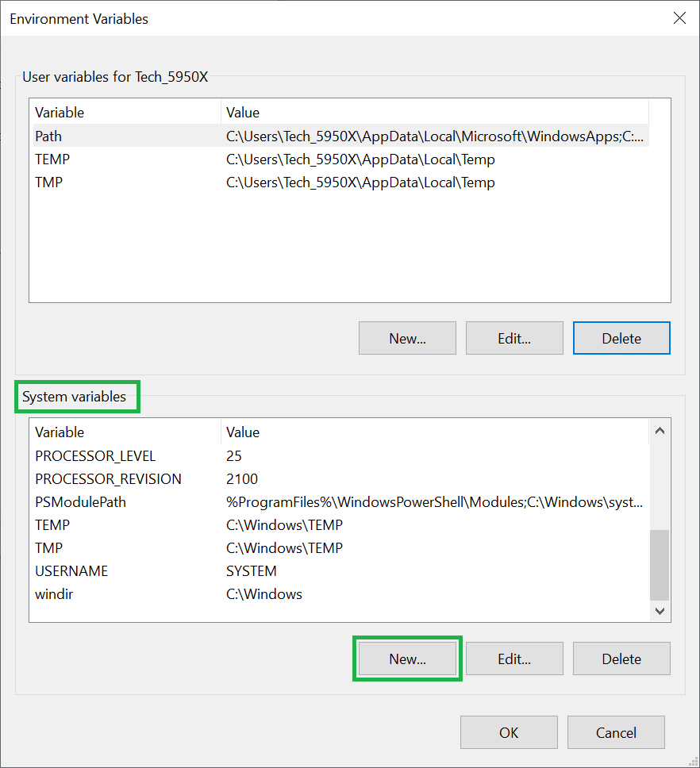Click the down arrow of the system variables scrollbar
The width and height of the screenshot is (700, 768).
pos(660,611)
